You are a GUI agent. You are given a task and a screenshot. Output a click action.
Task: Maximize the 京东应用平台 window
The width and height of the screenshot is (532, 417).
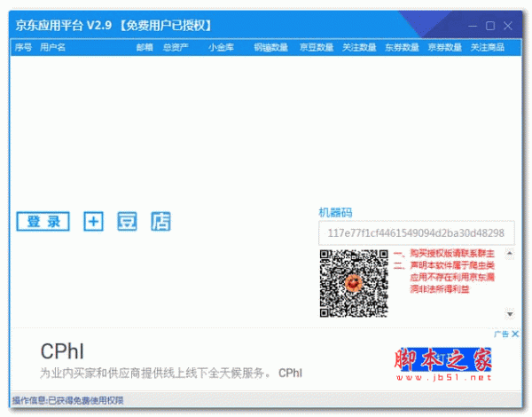tap(490, 26)
